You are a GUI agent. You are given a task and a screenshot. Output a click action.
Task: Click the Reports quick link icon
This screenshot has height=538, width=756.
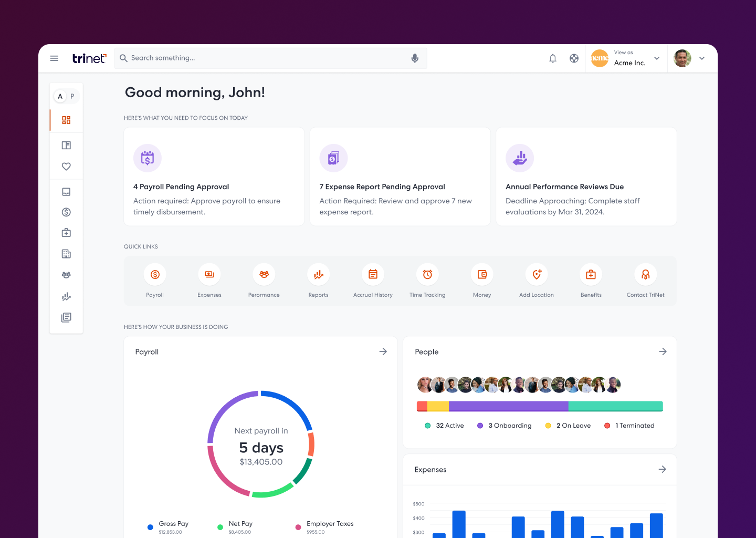[x=318, y=275]
